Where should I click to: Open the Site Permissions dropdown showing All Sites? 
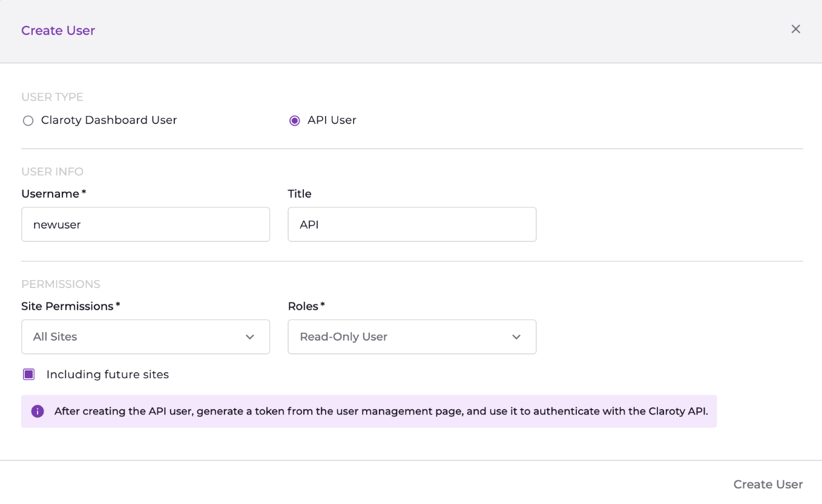(145, 337)
